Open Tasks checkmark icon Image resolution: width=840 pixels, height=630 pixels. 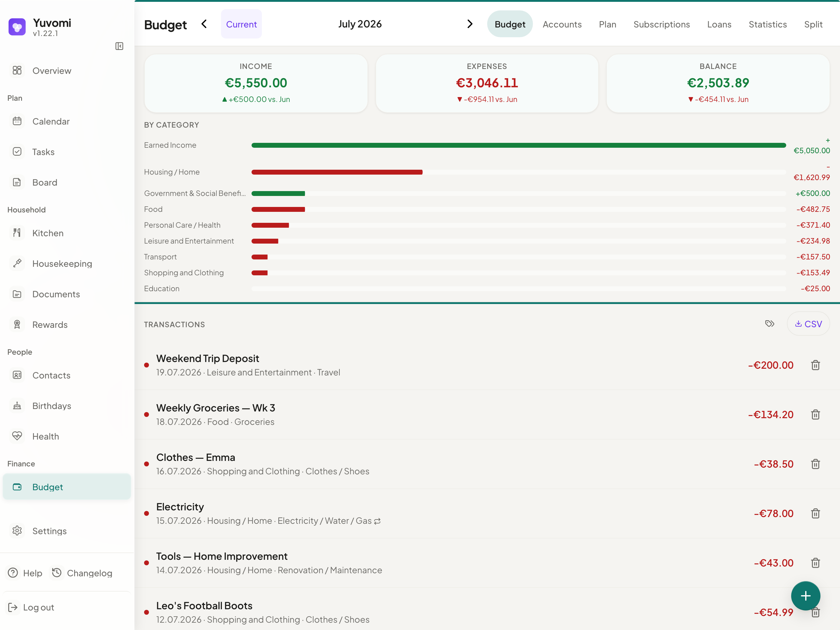click(17, 151)
